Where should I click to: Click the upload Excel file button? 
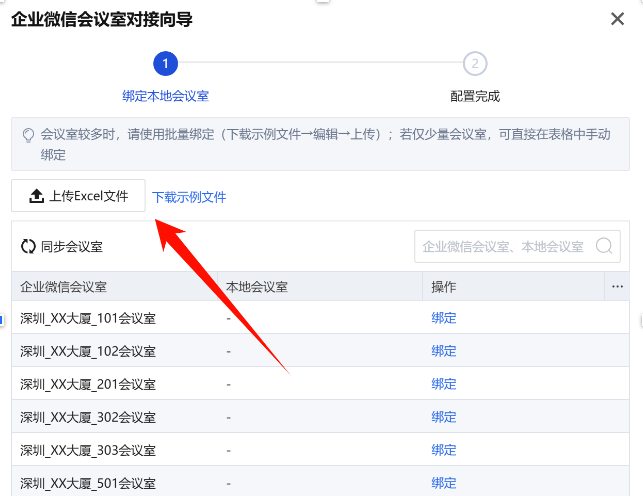(x=79, y=196)
